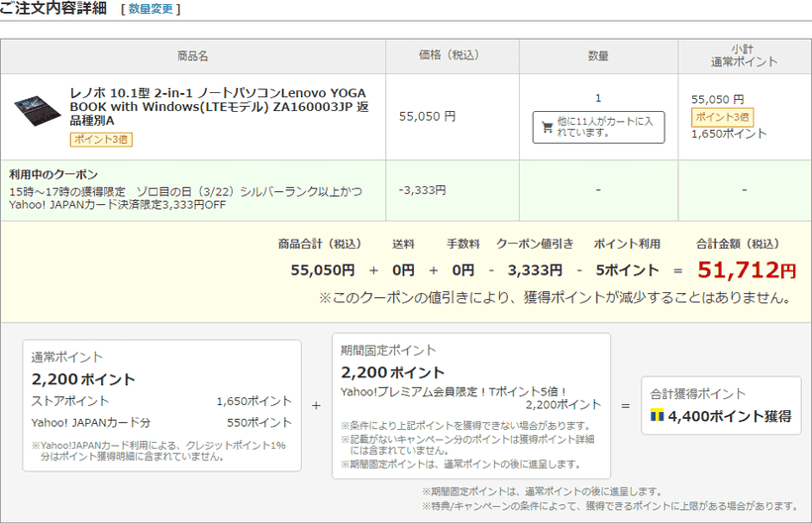The image size is (812, 523).
Task: Click the 特典/キャンペーンの条件 footnote at bottom
Action: pos(610,506)
